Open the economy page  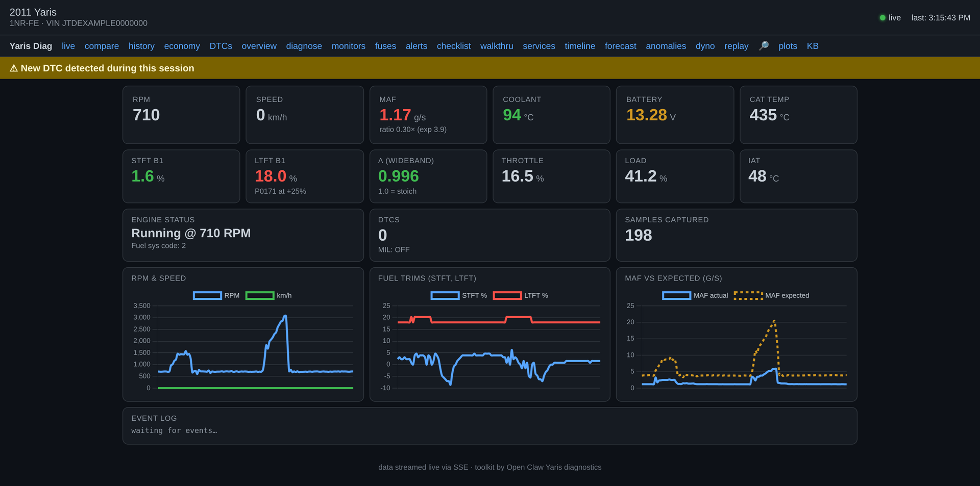point(182,46)
